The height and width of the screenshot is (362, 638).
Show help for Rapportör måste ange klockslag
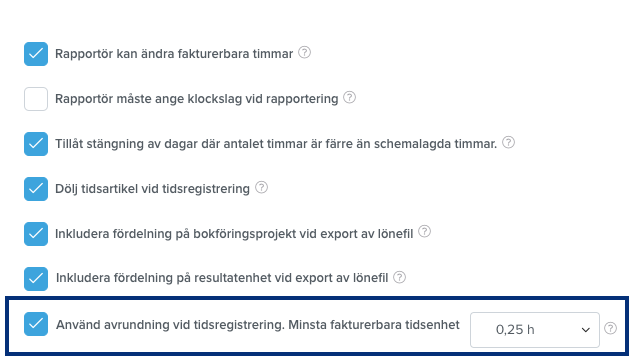coord(350,98)
